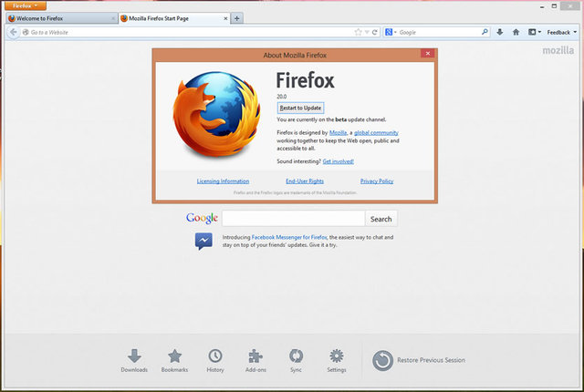Follow the Get involved! link
This screenshot has width=584, height=392.
[339, 161]
